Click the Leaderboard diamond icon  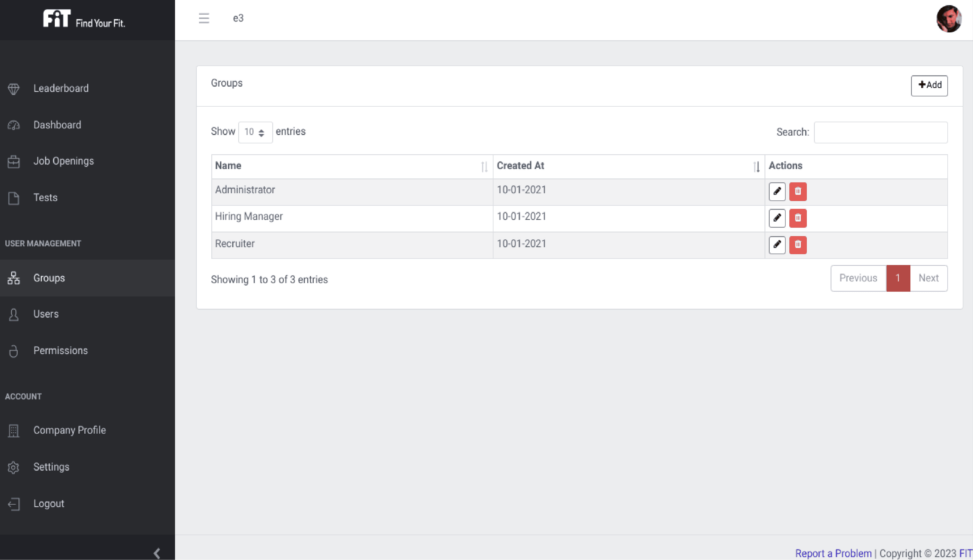click(x=14, y=89)
